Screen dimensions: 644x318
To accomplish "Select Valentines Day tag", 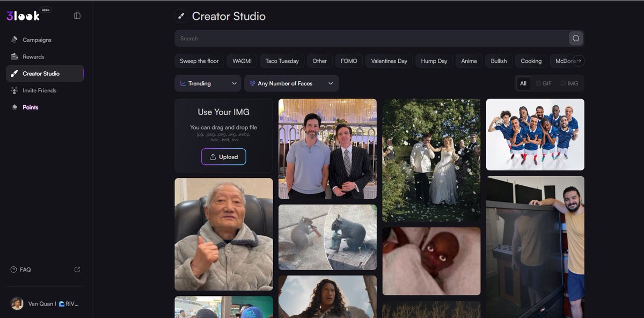I will [389, 61].
